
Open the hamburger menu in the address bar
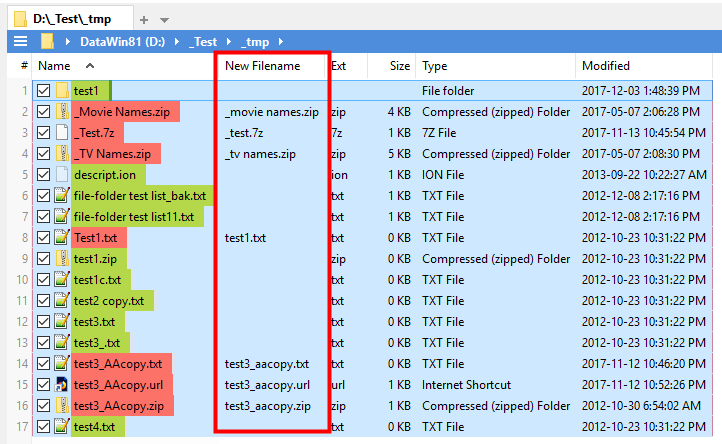20,41
